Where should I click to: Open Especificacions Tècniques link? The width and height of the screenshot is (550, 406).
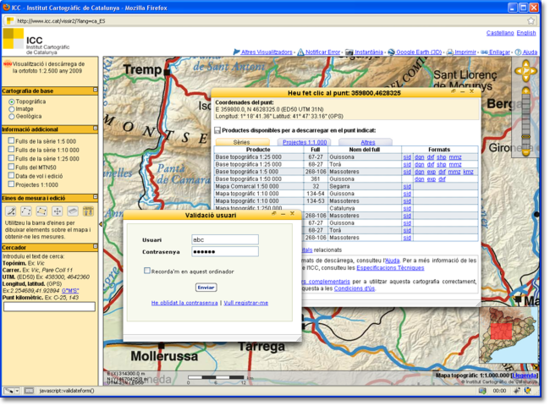[x=390, y=268]
